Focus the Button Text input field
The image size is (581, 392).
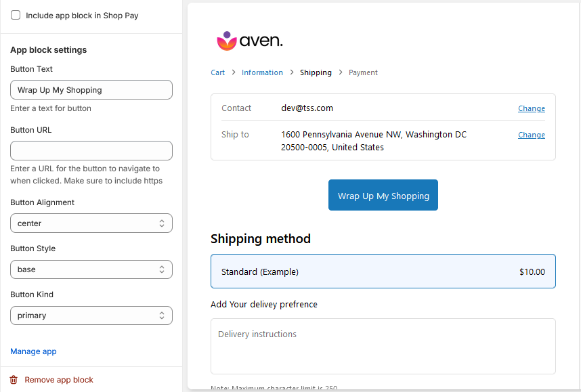[91, 90]
